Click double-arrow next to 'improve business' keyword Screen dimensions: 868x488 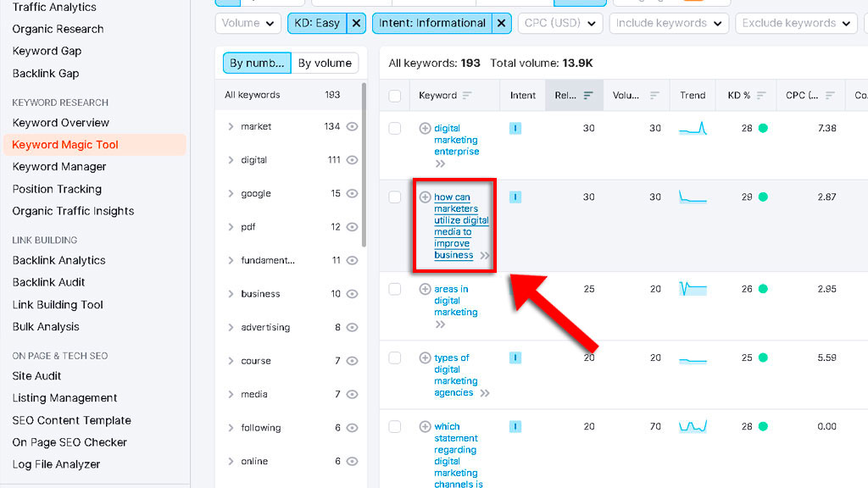click(485, 256)
